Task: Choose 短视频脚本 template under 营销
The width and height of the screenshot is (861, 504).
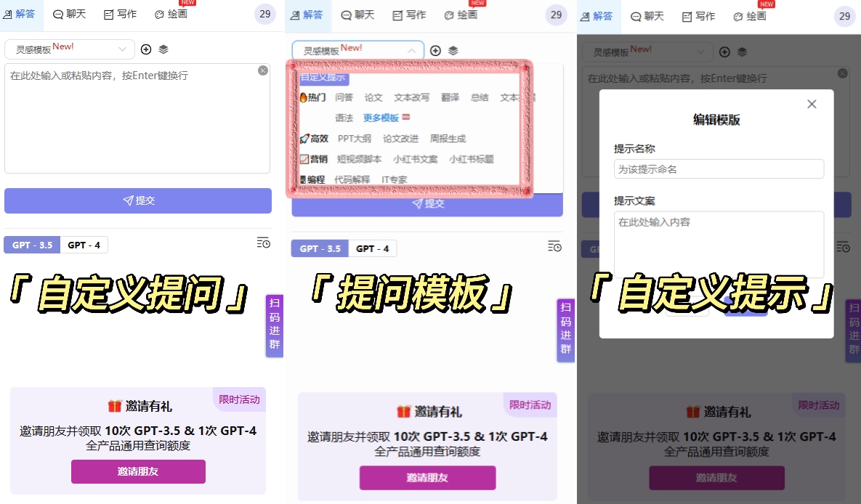Action: coord(359,159)
